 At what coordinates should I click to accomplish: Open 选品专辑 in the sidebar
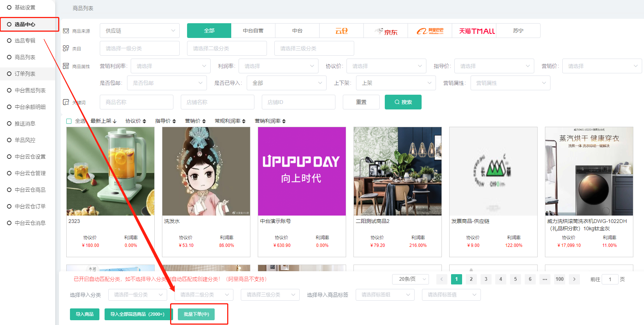(x=25, y=41)
